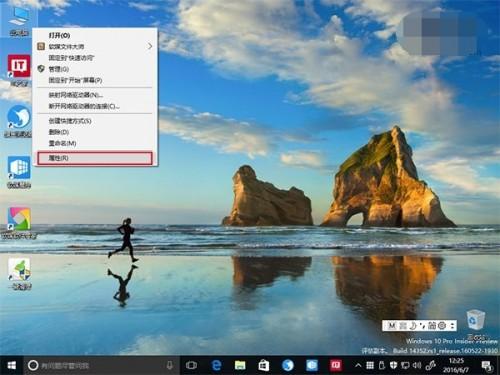Expand the 软媒文件大师 submenu arrow
This screenshot has width=500, height=375.
pos(150,46)
